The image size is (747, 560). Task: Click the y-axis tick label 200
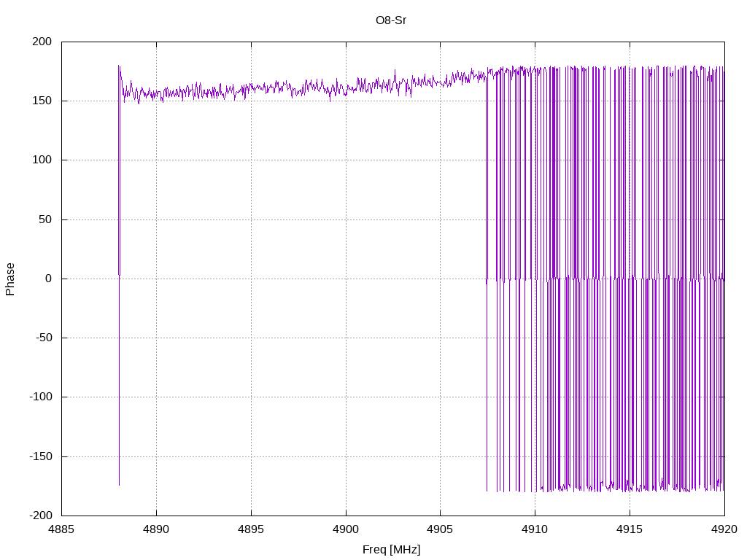[42, 42]
